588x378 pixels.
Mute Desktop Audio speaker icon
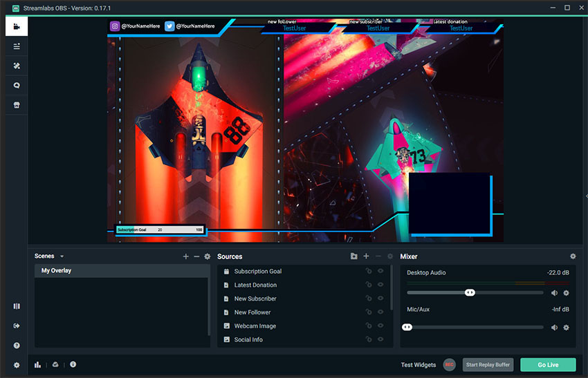(x=554, y=293)
